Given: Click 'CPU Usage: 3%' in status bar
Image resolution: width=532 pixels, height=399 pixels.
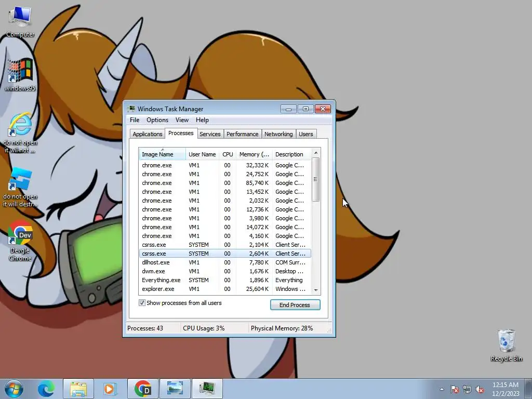Looking at the screenshot, I should click(x=204, y=328).
